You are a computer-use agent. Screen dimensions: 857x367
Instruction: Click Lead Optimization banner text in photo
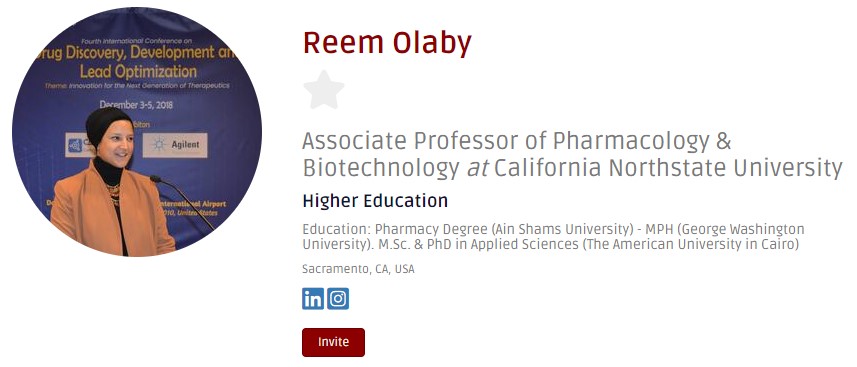coord(138,72)
